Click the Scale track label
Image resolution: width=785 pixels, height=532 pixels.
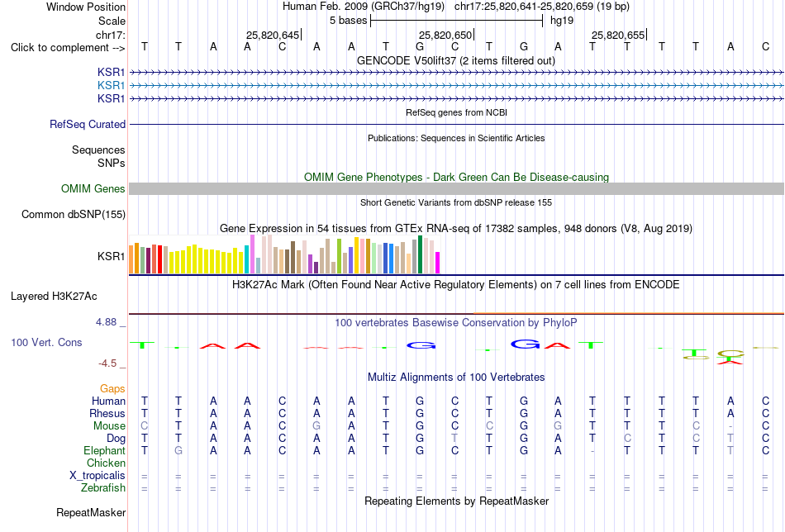(x=112, y=21)
